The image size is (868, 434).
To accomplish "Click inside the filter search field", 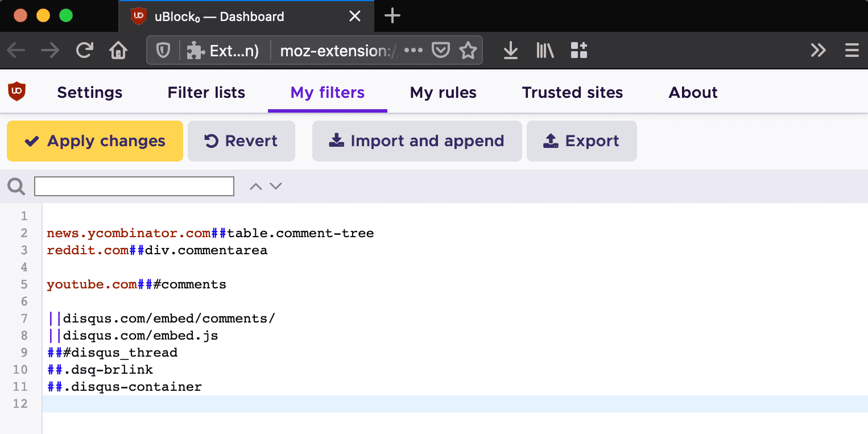I will (134, 186).
